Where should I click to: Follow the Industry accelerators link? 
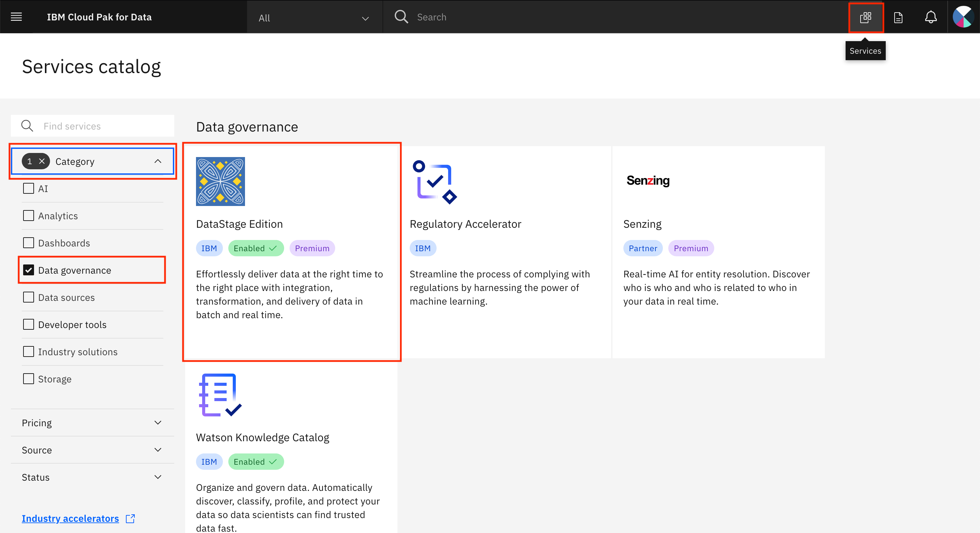click(x=70, y=519)
